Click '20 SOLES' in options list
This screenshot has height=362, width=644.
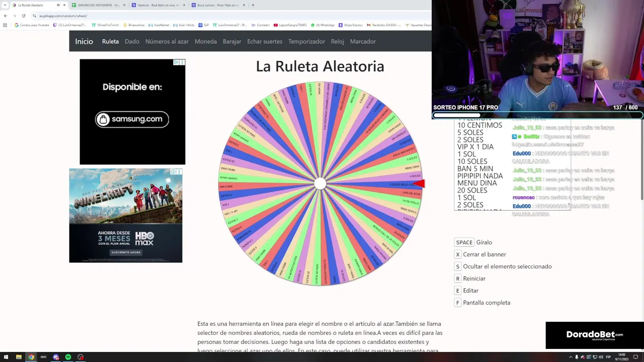click(472, 190)
